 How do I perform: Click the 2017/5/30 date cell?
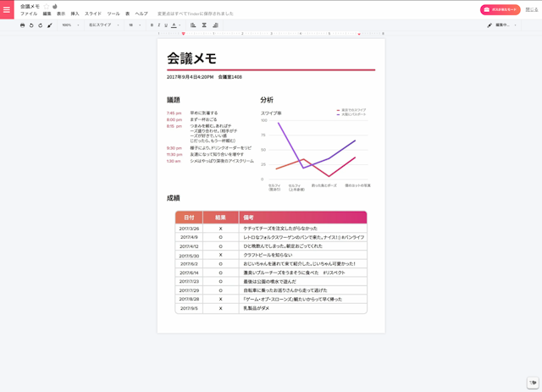pos(189,256)
